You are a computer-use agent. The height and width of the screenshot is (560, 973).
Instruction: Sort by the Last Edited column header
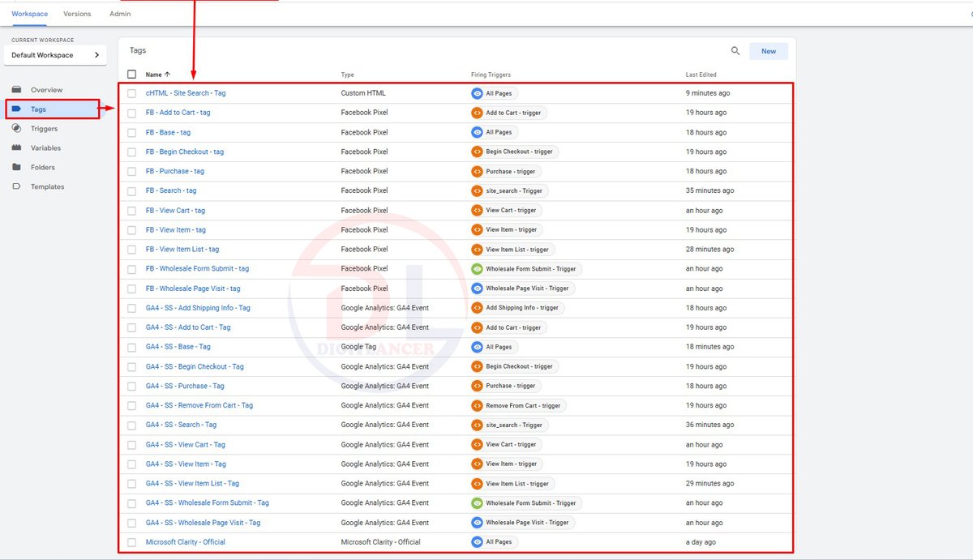[x=701, y=75]
